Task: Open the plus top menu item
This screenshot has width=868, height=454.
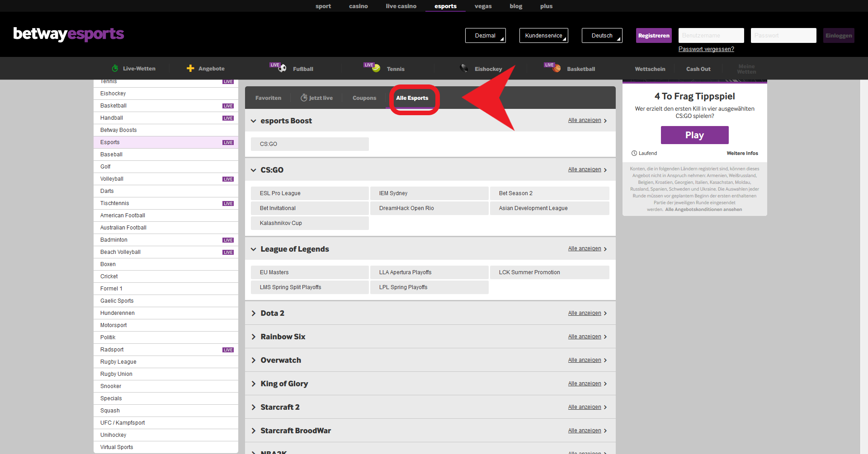Action: [x=546, y=6]
